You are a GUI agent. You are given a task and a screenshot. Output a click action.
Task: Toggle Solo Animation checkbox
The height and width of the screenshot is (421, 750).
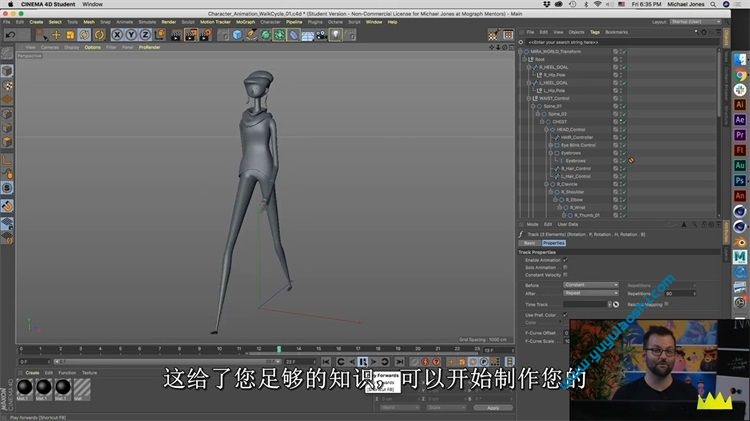pos(565,267)
